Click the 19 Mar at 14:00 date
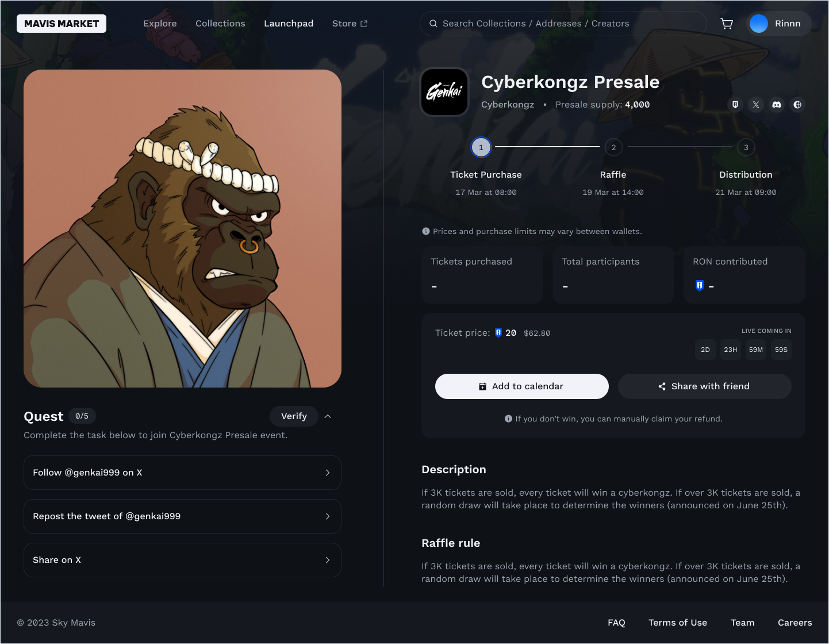 613,193
